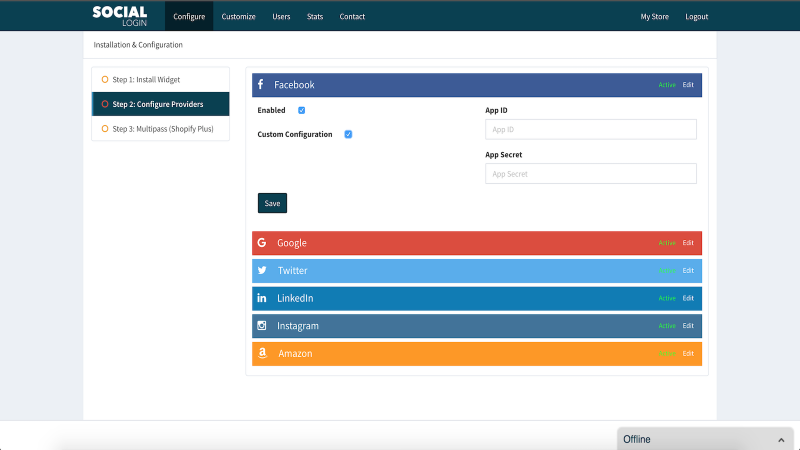Screen dimensions: 800x450
Task: Click Active status on Facebook row
Action: click(x=667, y=85)
